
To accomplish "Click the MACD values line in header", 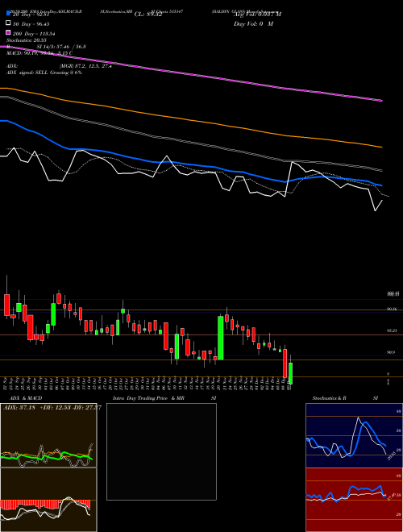I will [39, 53].
